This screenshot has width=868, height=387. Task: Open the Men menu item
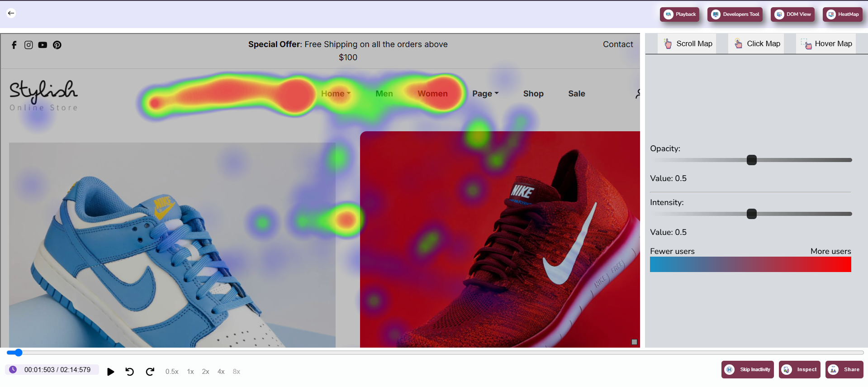[x=384, y=94]
